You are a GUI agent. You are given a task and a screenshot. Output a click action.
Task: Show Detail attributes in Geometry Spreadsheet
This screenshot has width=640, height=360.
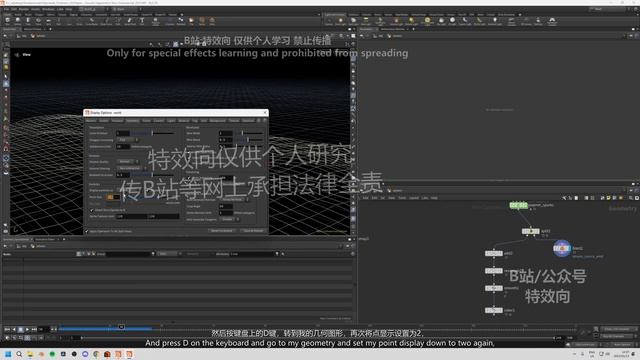(x=93, y=254)
